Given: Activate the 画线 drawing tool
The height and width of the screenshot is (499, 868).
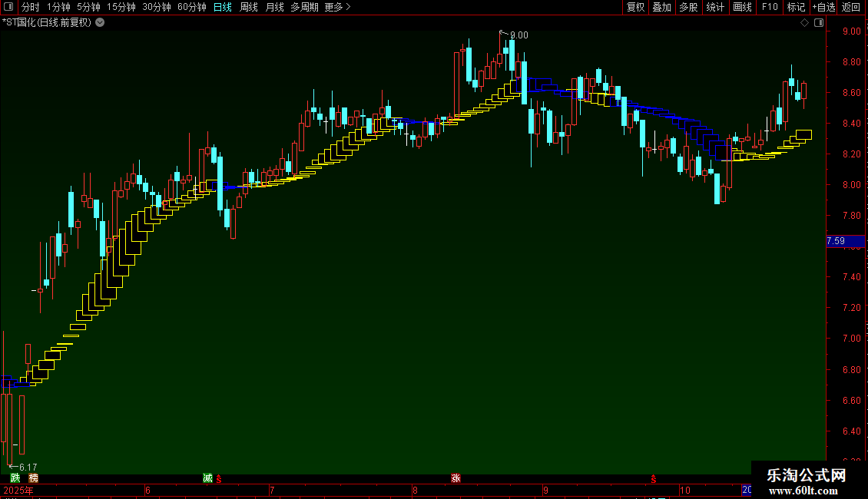Looking at the screenshot, I should coord(742,7).
